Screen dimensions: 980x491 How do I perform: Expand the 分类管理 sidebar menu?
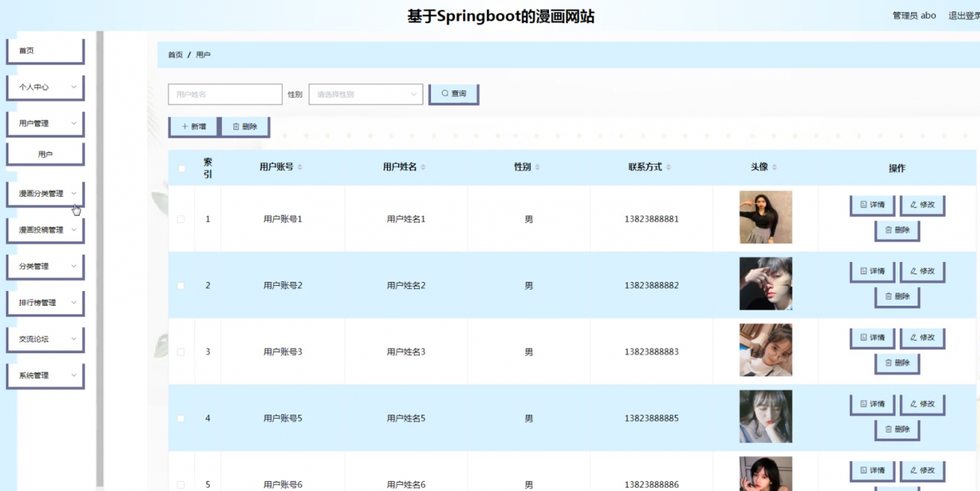pos(45,267)
